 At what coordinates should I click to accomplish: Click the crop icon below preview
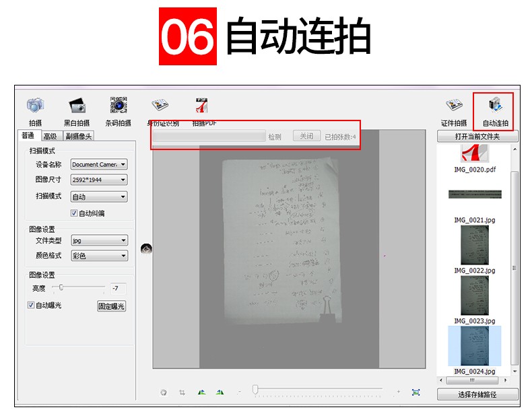click(x=182, y=392)
